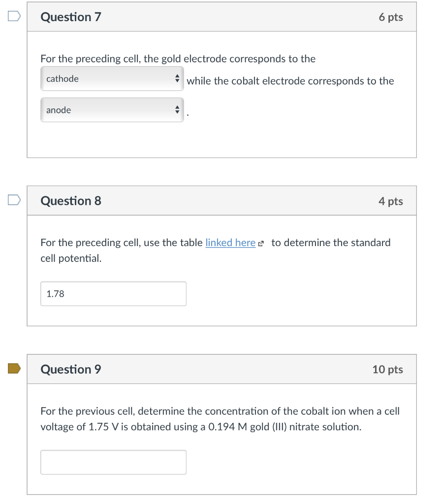Click the '4 pts' label
This screenshot has width=441, height=504.
[391, 201]
